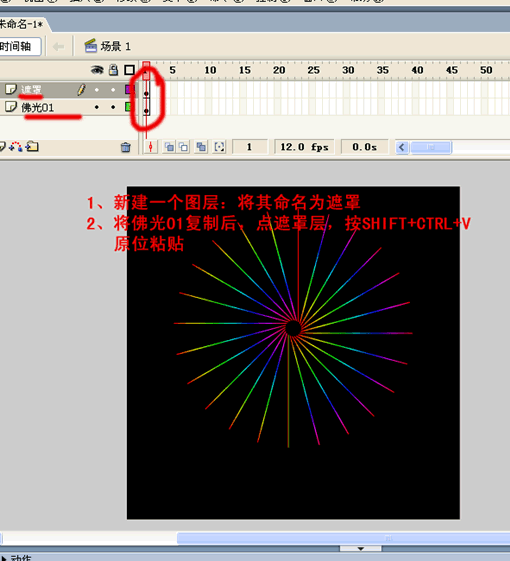The image size is (510, 561).
Task: Toggle visibility of all layers via eye icon
Action: click(97, 70)
